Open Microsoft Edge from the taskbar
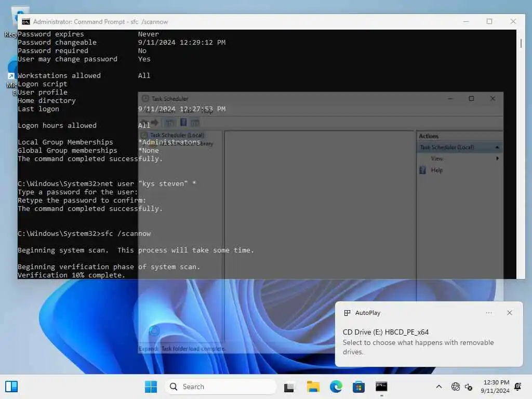 pyautogui.click(x=336, y=387)
